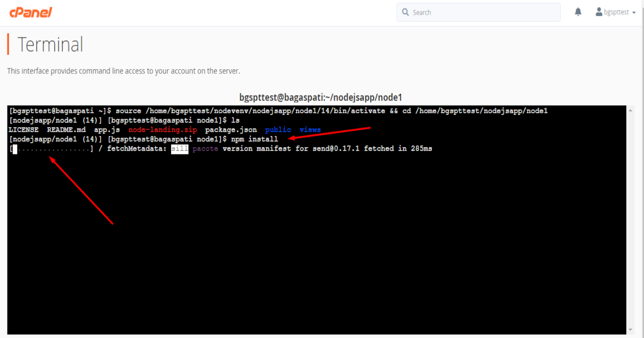
Task: Click app.js in the terminal listing
Action: pos(107,130)
